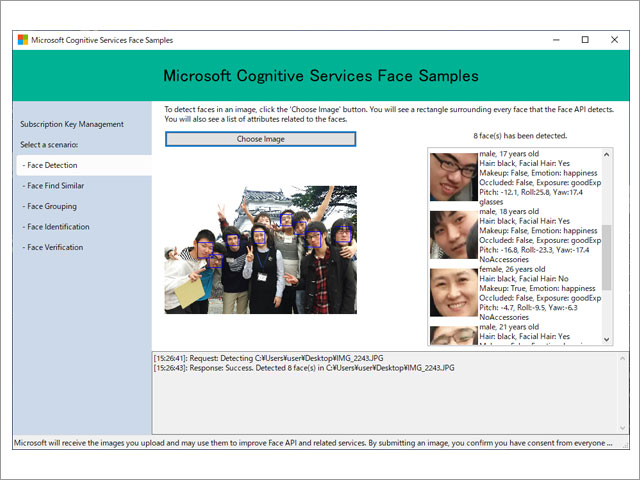This screenshot has width=640, height=480.
Task: Click the detected group photo preview
Action: click(x=260, y=250)
